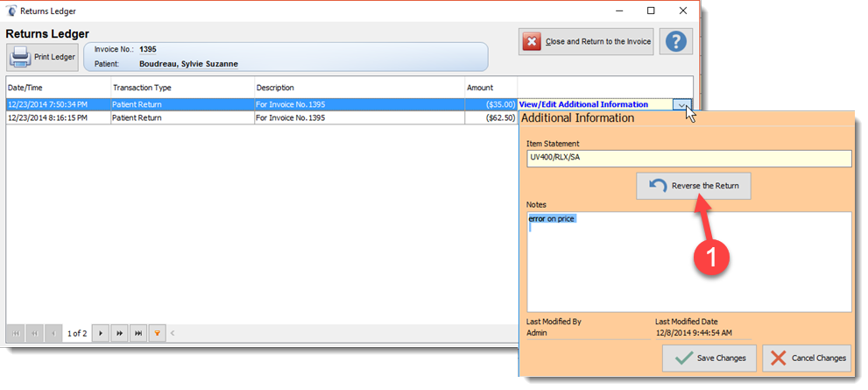Click the Description cell in the 8:16:15 PM row
Viewport: 868px width, 390px height.
(x=360, y=118)
